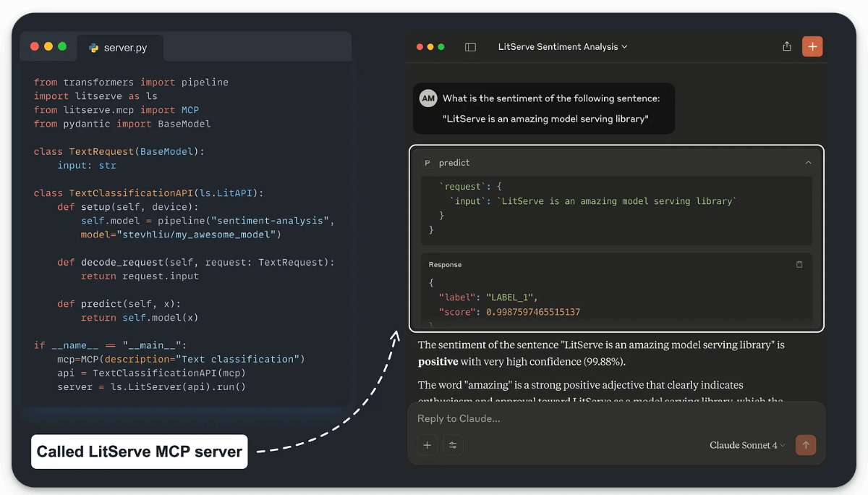Click the score value 0.9987597465515137
The width and height of the screenshot is (868, 495).
(x=533, y=312)
